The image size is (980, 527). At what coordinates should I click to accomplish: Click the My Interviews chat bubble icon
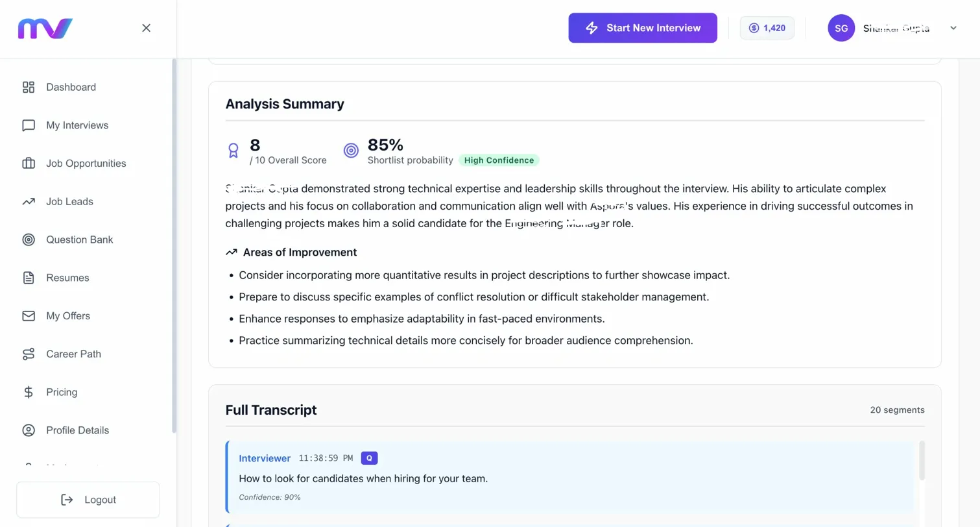pyautogui.click(x=29, y=125)
